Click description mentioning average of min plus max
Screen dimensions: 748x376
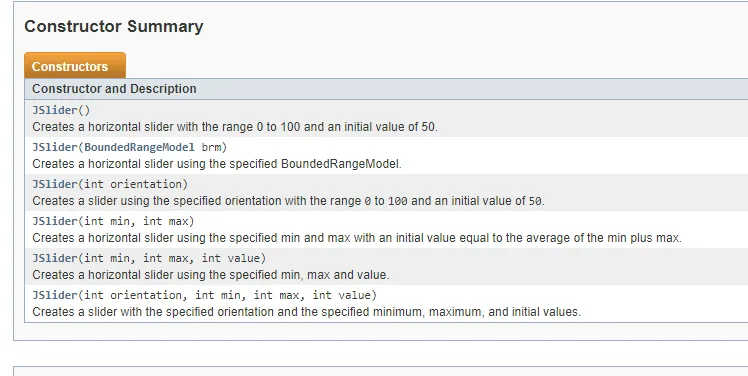click(x=357, y=238)
